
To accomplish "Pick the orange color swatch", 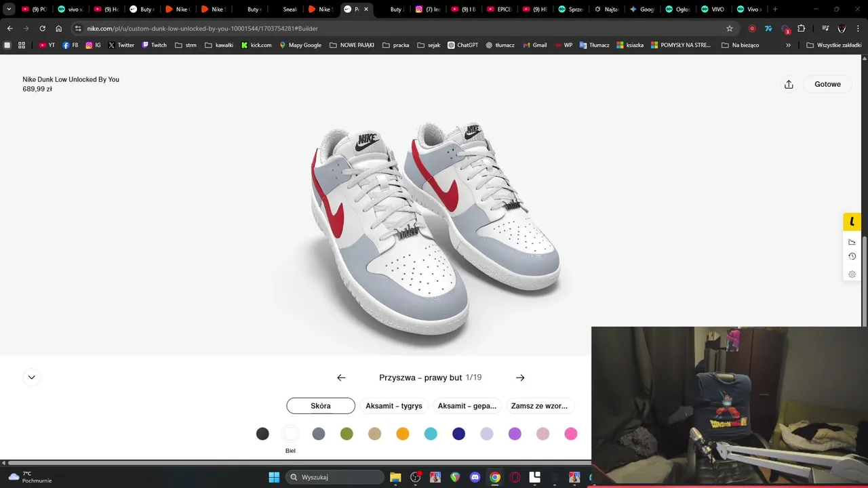I will click(403, 434).
